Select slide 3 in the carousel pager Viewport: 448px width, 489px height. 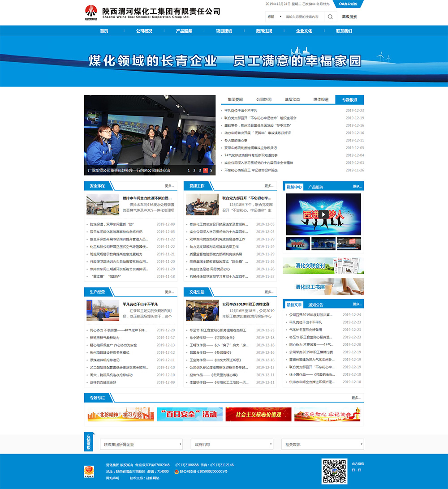pyautogui.click(x=200, y=171)
